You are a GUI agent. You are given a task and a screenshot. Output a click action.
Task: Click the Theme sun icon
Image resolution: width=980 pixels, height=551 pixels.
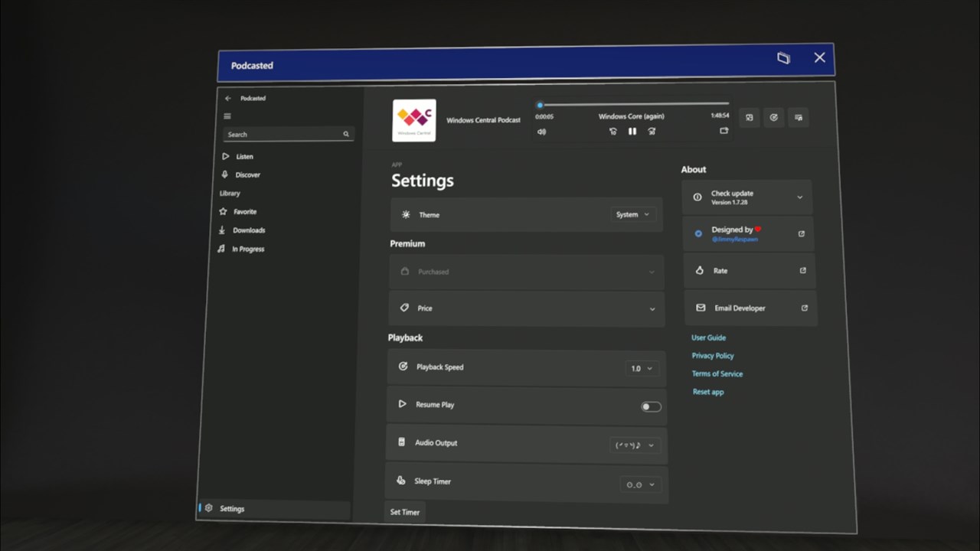tap(406, 215)
